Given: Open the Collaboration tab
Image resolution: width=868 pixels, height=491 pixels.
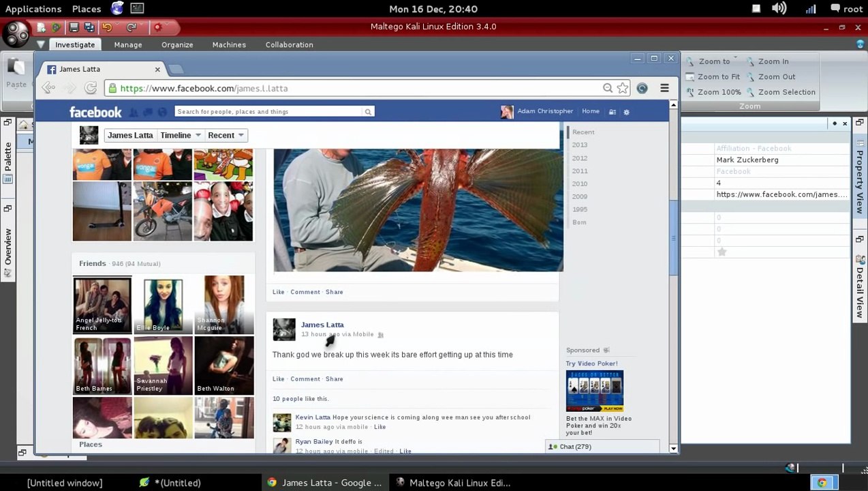Looking at the screenshot, I should point(290,44).
